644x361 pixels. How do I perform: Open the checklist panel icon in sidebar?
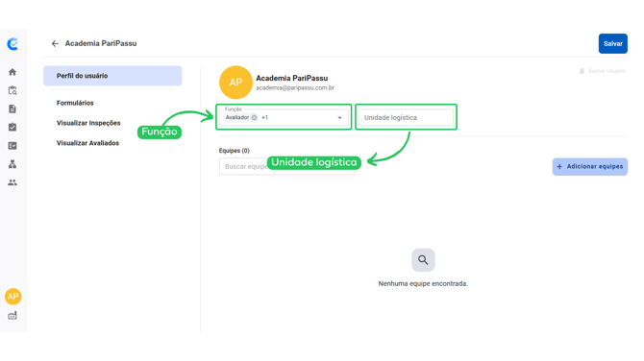click(x=12, y=146)
